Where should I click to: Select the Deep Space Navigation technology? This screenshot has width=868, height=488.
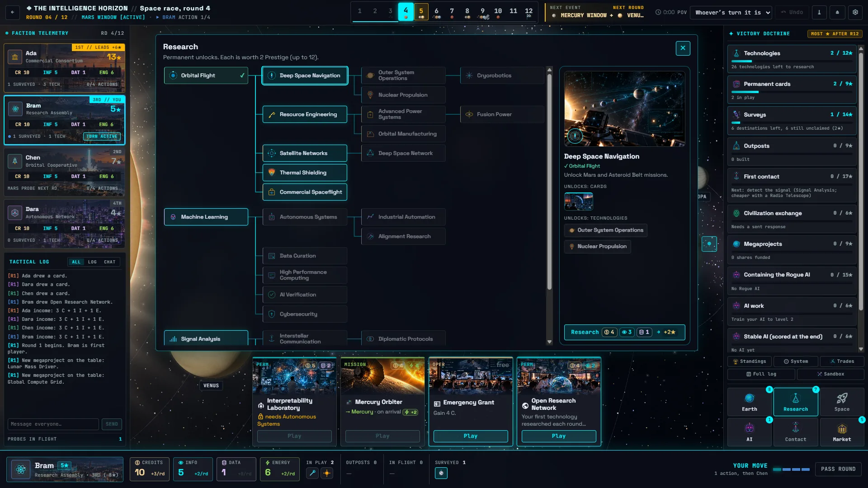pyautogui.click(x=305, y=75)
